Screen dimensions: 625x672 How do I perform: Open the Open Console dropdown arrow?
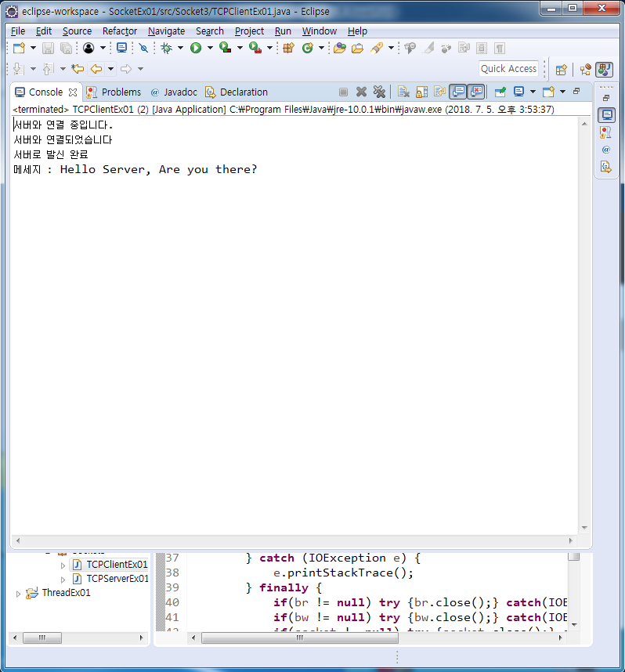[x=563, y=92]
